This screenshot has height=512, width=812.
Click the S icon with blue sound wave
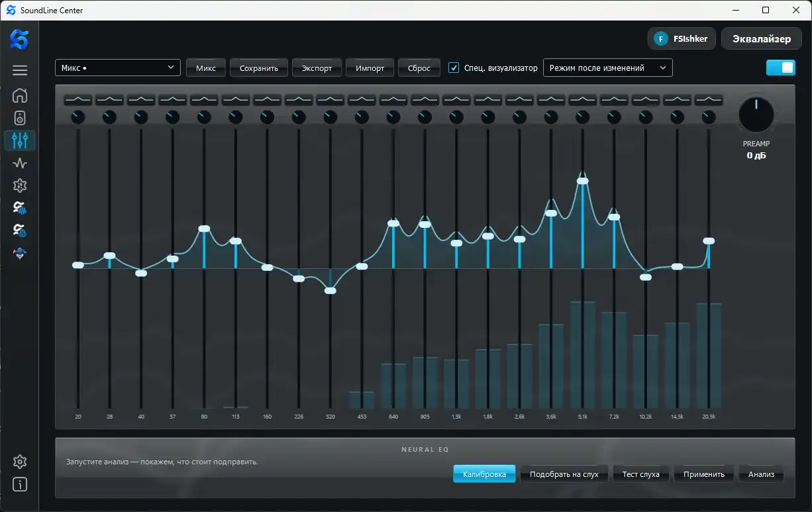click(20, 208)
